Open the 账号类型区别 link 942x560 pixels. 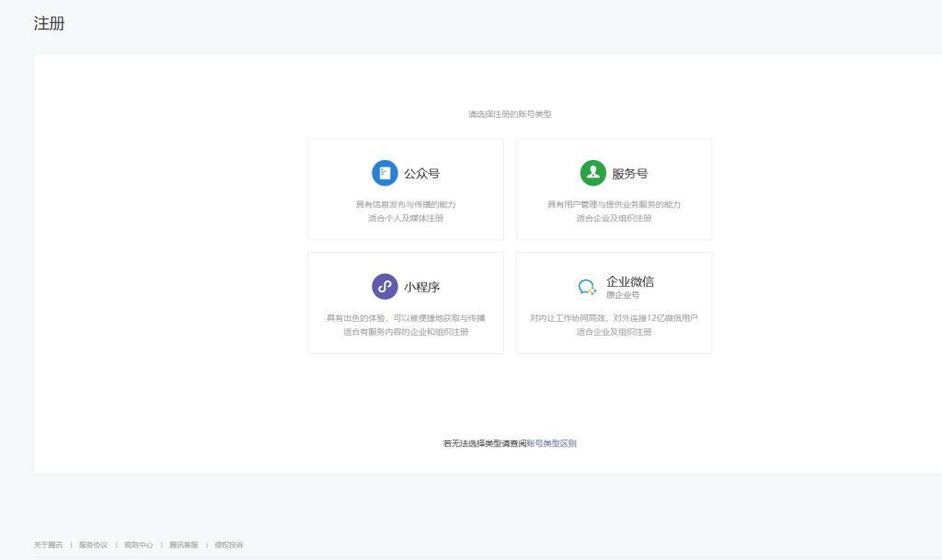(552, 443)
